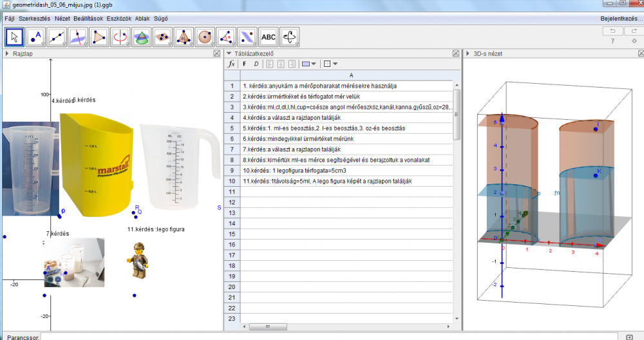
Task: Select the Move arrow tool
Action: [15, 37]
